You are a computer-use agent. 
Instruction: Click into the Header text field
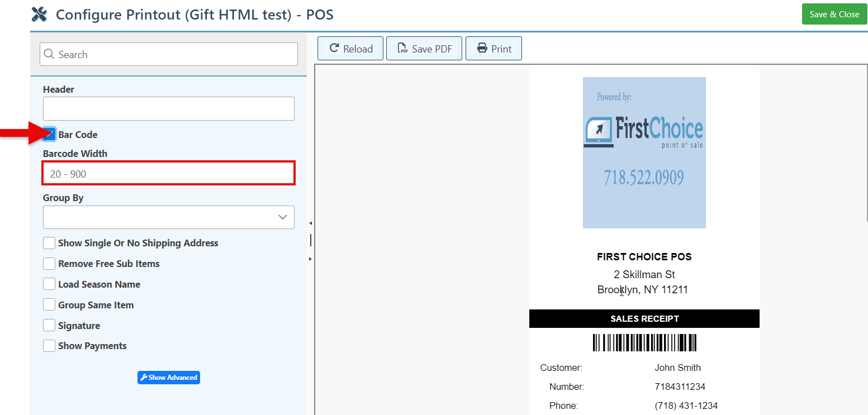point(168,109)
